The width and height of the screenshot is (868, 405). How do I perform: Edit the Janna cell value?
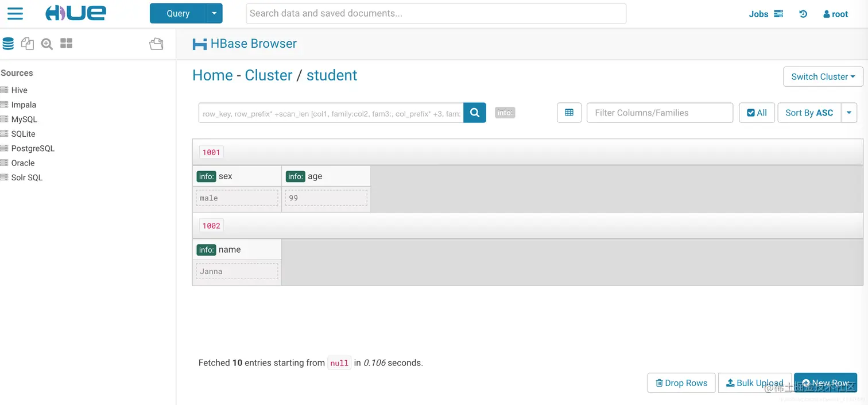click(x=237, y=271)
